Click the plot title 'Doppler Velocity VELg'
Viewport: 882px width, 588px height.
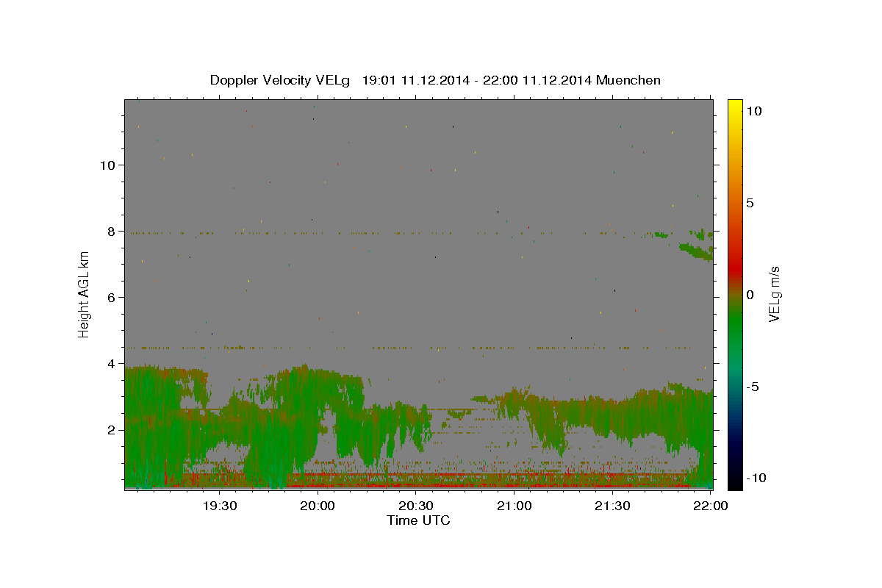[281, 80]
